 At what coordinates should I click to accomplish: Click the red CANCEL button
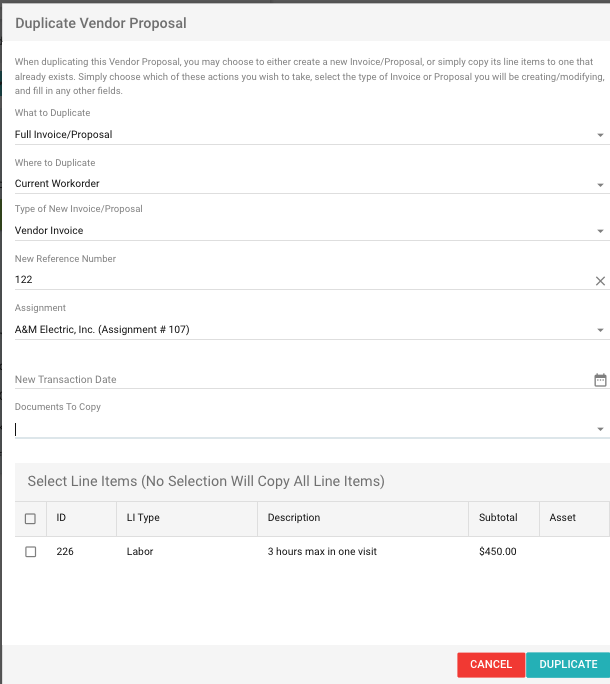pos(491,664)
